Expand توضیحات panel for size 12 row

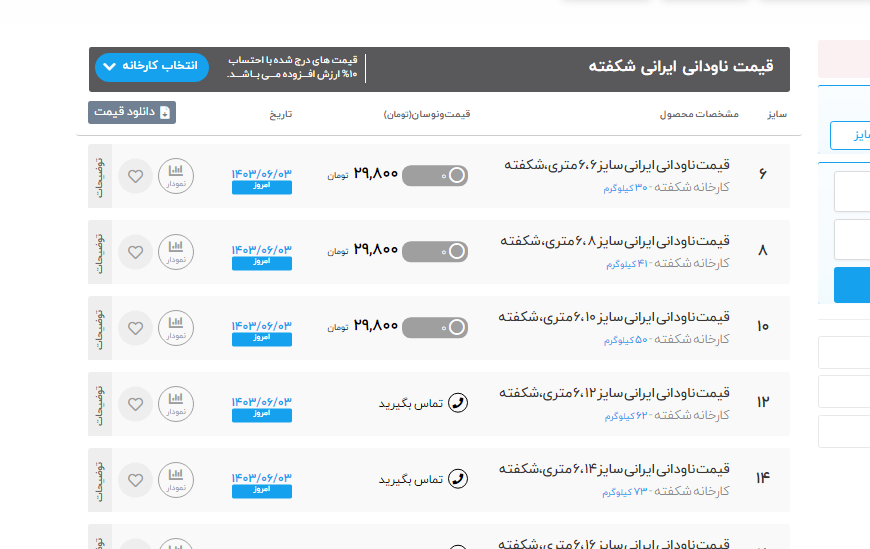(100, 403)
